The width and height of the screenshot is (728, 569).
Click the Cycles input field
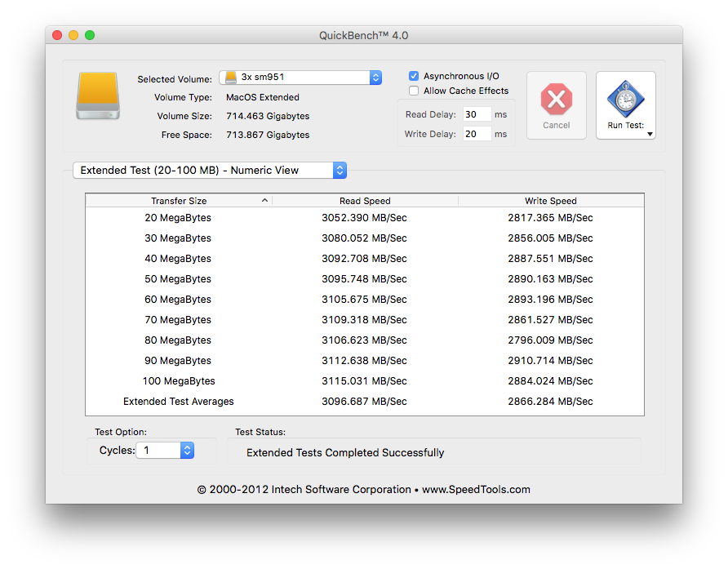(x=158, y=450)
